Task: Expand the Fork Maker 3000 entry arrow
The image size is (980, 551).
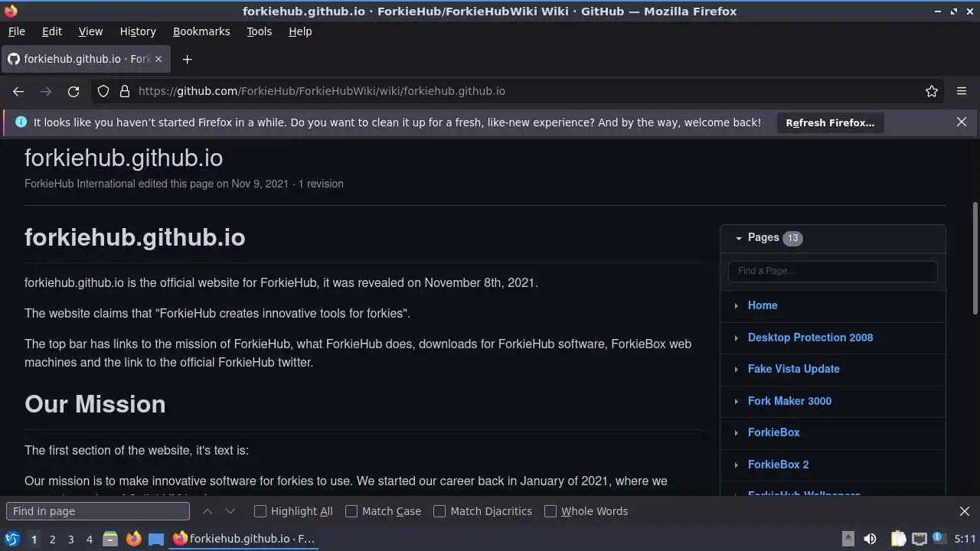Action: pos(737,401)
